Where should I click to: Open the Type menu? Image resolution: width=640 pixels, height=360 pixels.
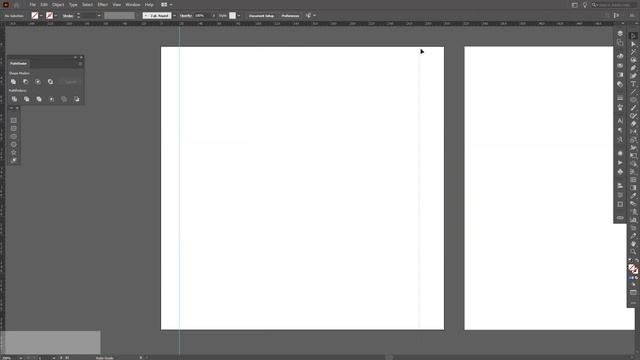(x=73, y=4)
